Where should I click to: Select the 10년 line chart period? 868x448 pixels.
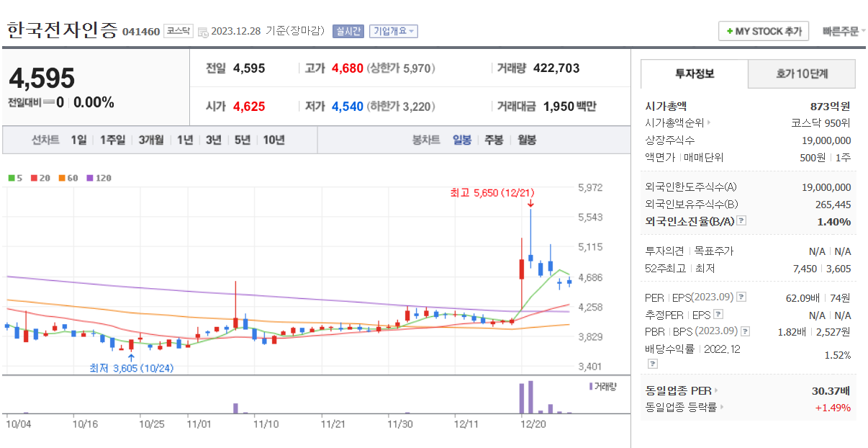coord(273,140)
